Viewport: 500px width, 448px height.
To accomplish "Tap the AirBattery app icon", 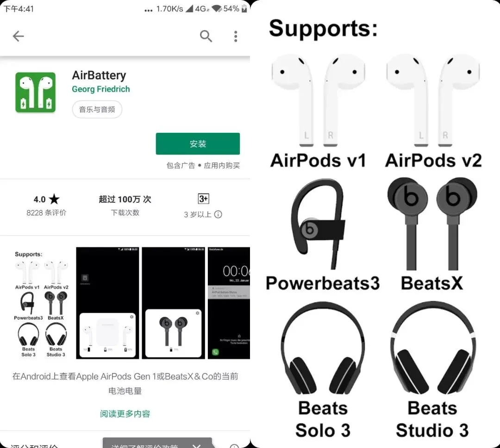I will tap(35, 93).
